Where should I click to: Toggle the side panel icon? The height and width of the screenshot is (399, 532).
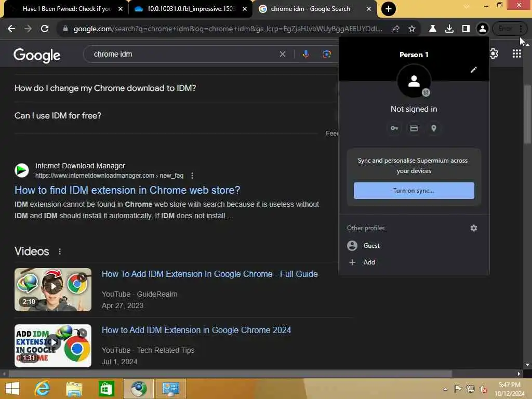click(466, 29)
